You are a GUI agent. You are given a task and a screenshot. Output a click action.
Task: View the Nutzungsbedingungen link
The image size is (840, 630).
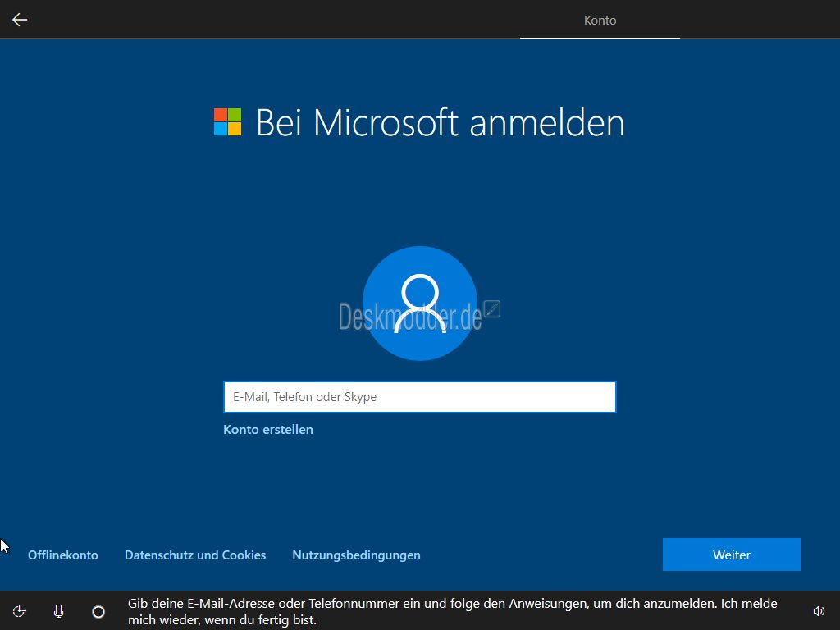(356, 555)
